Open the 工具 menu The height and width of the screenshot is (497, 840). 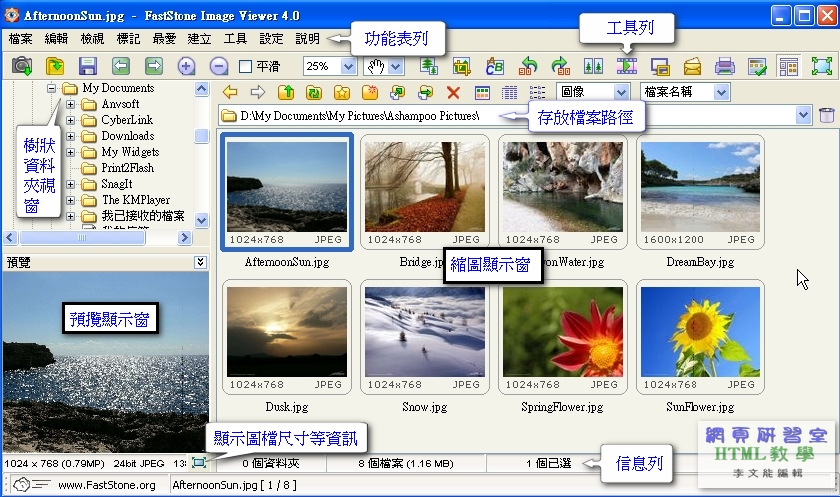(235, 39)
